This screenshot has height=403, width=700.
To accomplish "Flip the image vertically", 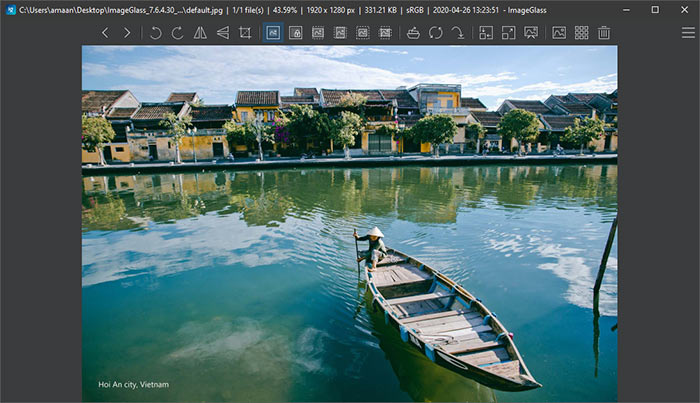I will point(223,33).
